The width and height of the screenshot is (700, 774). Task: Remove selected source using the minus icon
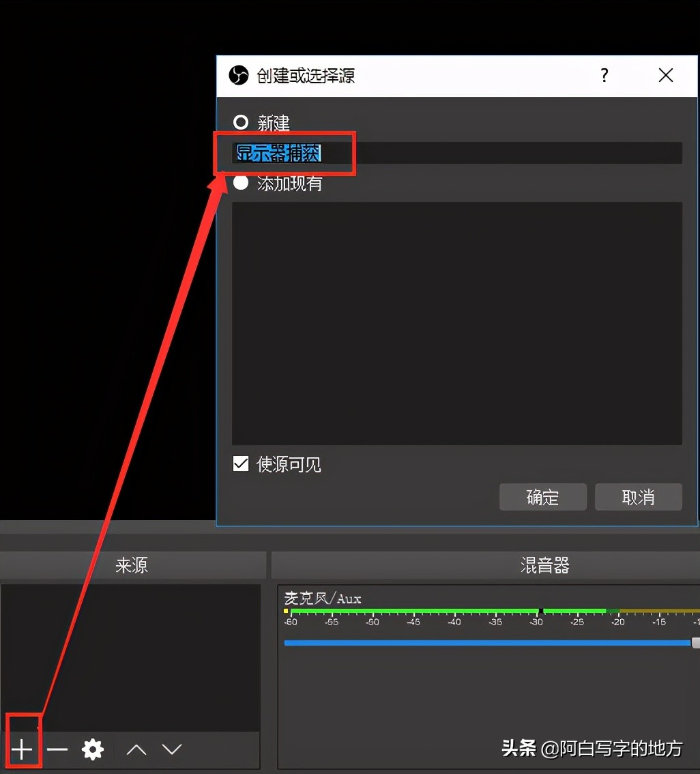point(58,749)
